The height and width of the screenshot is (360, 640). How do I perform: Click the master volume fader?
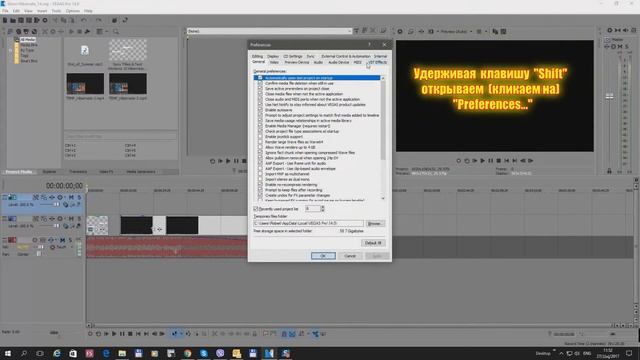[609, 96]
